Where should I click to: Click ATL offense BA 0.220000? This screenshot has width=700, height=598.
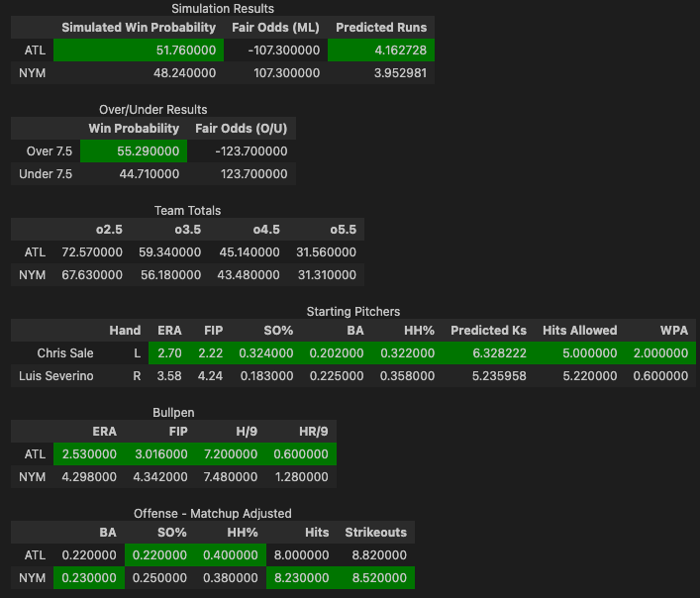tap(89, 554)
